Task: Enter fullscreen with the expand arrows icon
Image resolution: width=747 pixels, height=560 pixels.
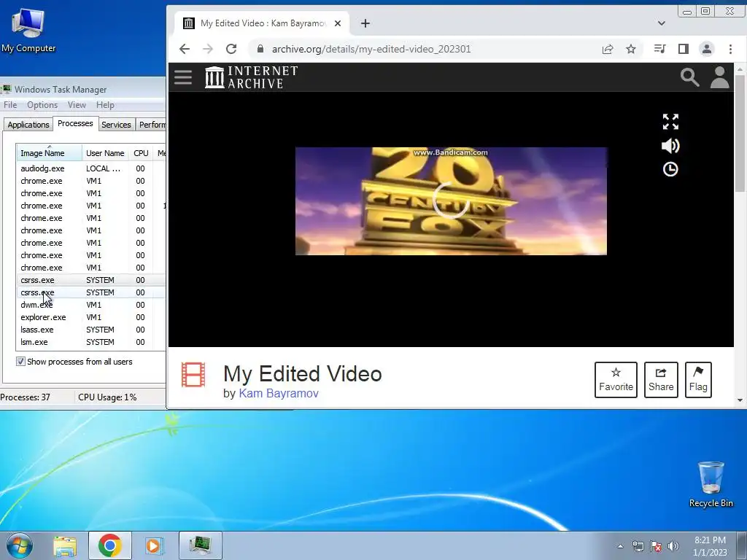Action: coord(670,122)
